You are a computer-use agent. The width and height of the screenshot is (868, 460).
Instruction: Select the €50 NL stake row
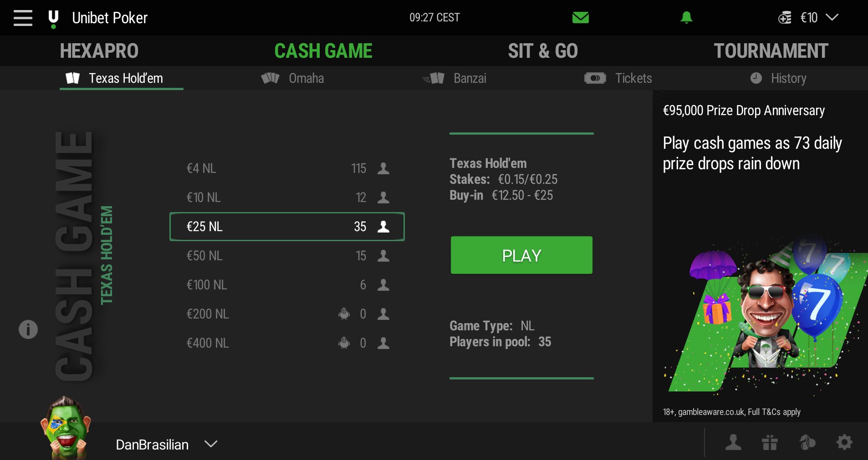[287, 256]
